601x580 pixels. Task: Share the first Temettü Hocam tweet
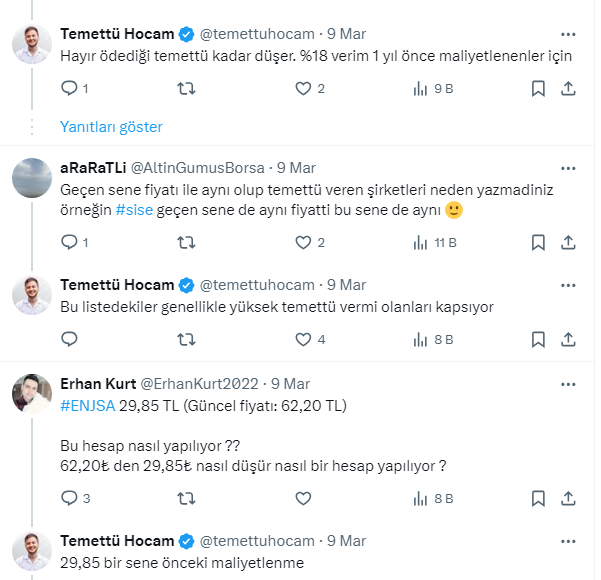click(x=568, y=89)
